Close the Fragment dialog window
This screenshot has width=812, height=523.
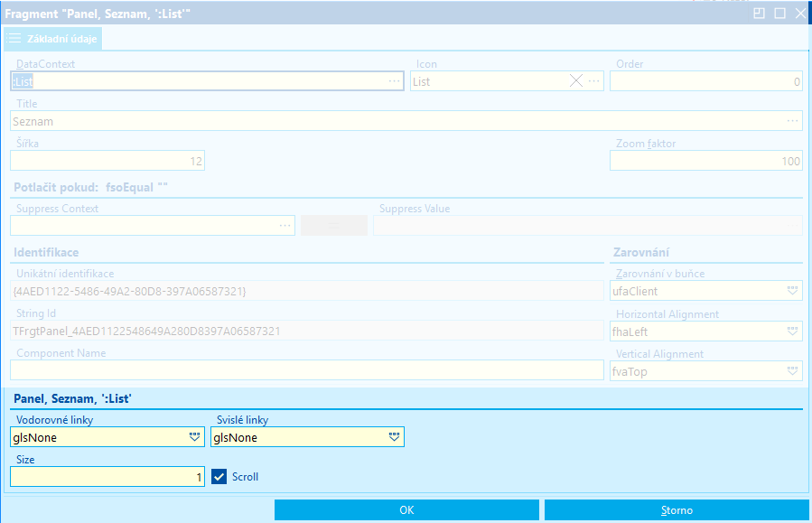(800, 13)
